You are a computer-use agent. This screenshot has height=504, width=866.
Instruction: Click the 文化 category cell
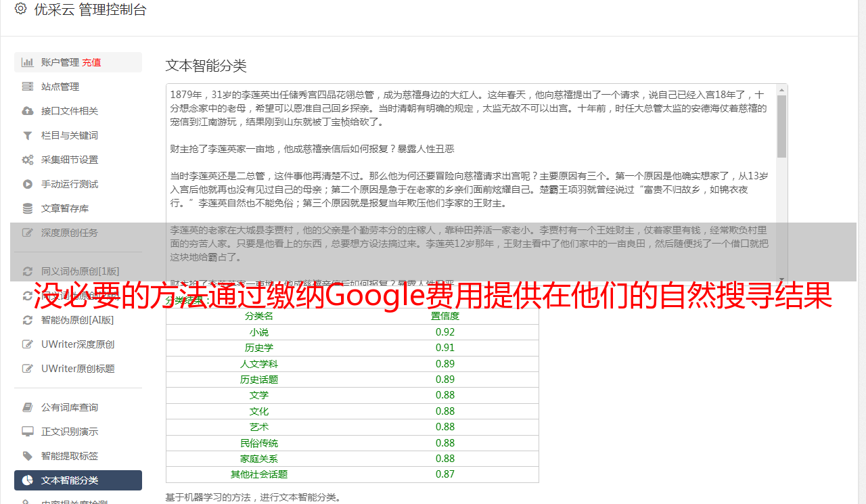pyautogui.click(x=259, y=411)
